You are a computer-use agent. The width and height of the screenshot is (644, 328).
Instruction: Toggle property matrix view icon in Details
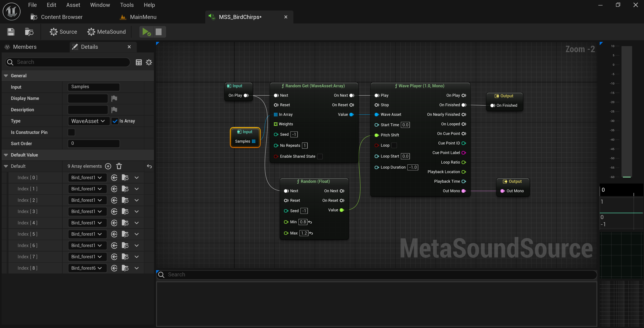pyautogui.click(x=139, y=62)
